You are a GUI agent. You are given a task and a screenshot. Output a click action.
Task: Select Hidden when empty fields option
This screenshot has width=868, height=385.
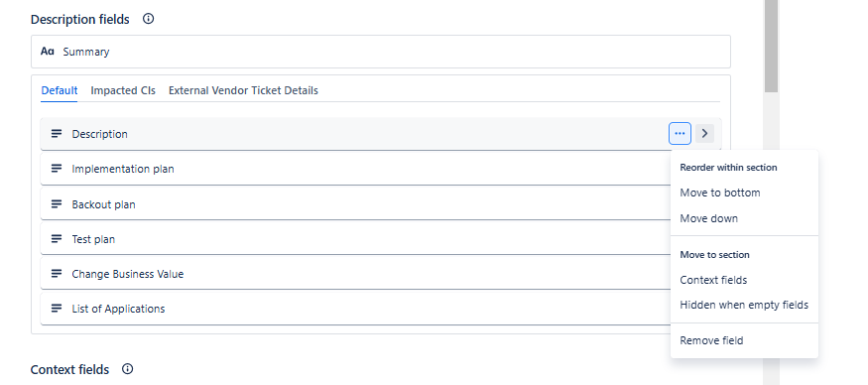tap(744, 305)
